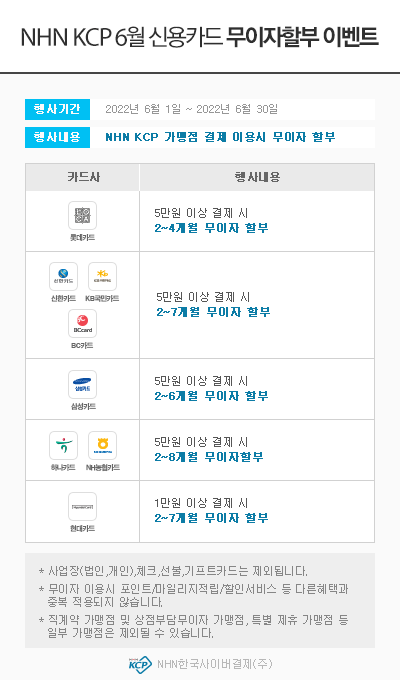Click the KB Kookmin Card icon

pyautogui.click(x=102, y=276)
